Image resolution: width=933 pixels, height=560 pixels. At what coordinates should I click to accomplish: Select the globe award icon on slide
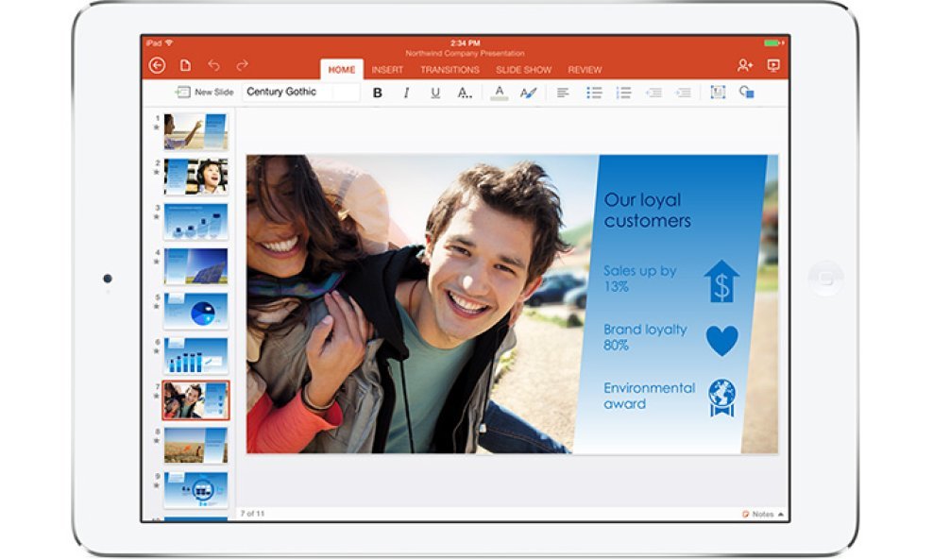(x=721, y=398)
